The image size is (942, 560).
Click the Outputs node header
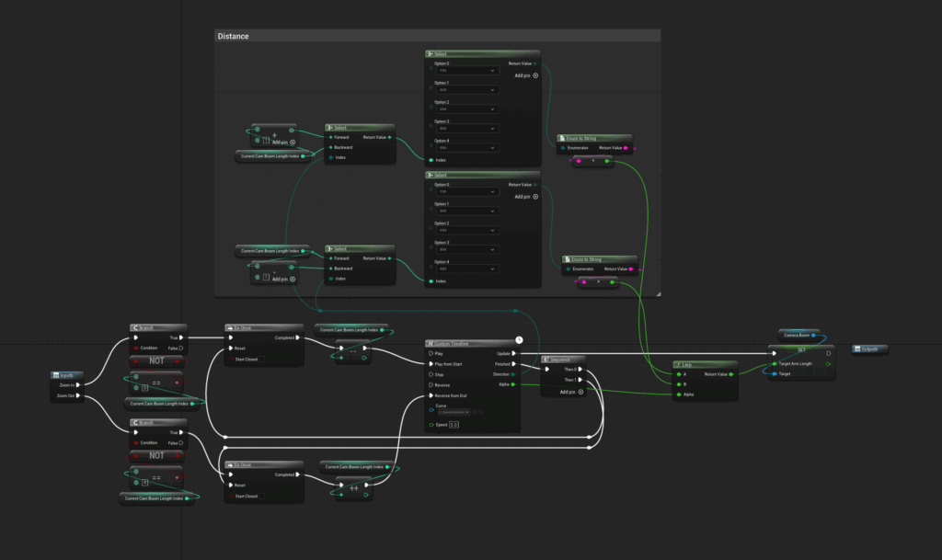[x=869, y=349]
